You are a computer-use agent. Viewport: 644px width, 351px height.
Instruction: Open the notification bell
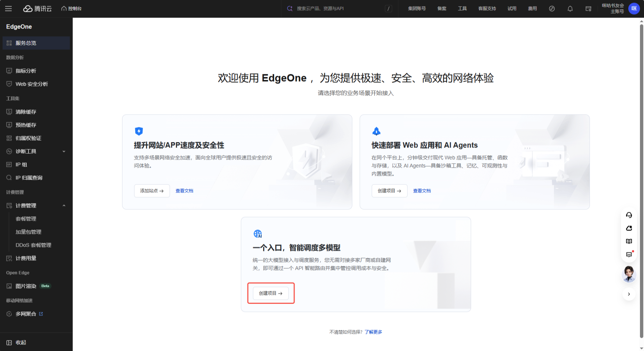pos(570,8)
